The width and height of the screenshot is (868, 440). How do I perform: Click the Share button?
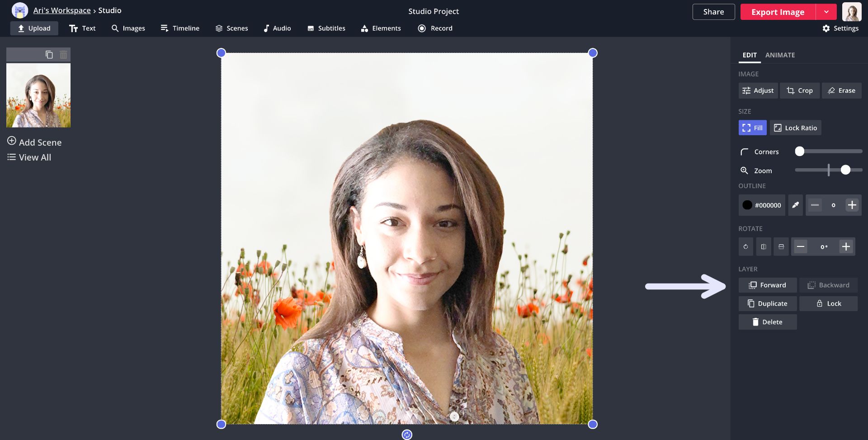[x=713, y=12]
